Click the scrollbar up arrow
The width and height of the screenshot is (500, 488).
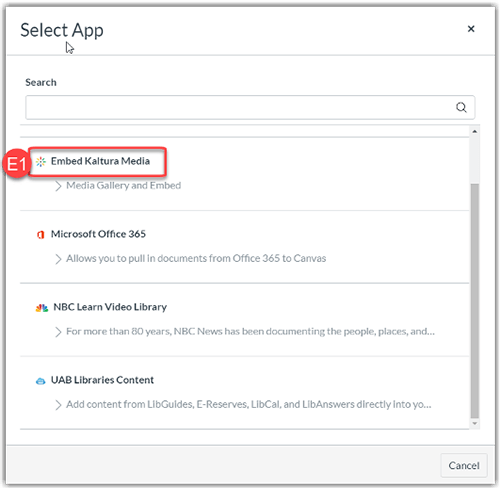(475, 132)
